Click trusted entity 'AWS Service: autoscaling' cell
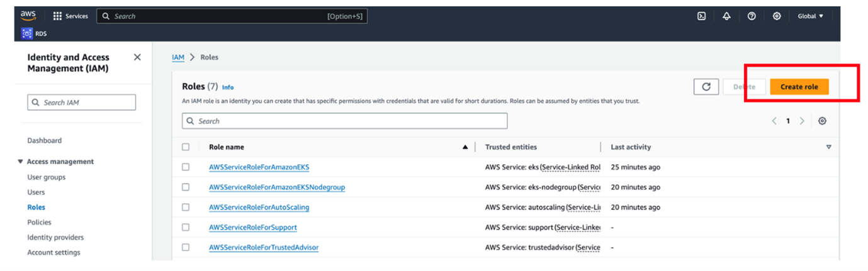The width and height of the screenshot is (868, 271). [x=543, y=207]
